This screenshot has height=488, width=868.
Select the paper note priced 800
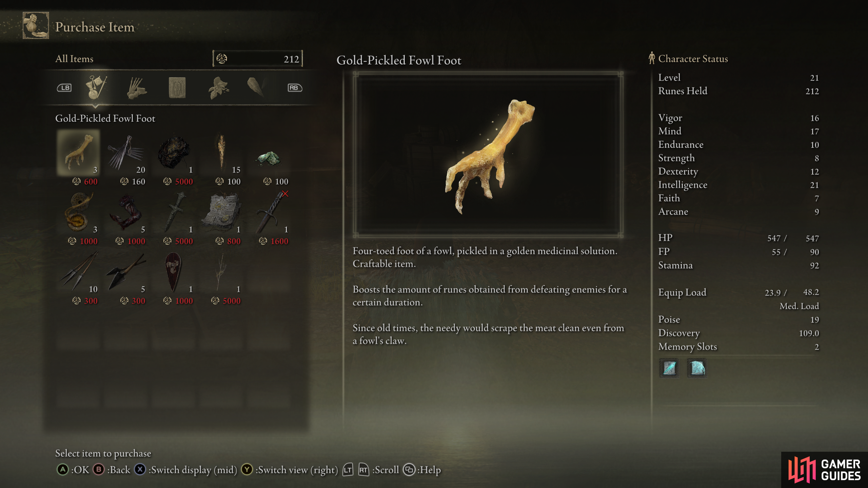point(221,212)
